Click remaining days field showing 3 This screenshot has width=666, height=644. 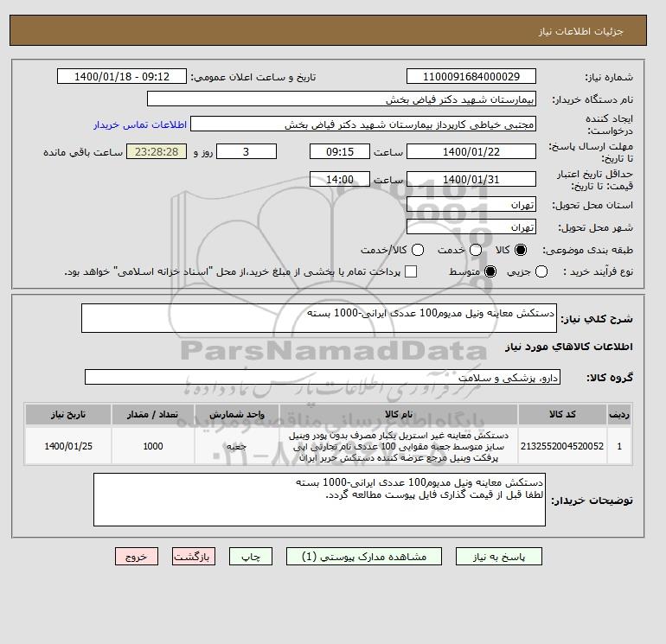point(247,151)
